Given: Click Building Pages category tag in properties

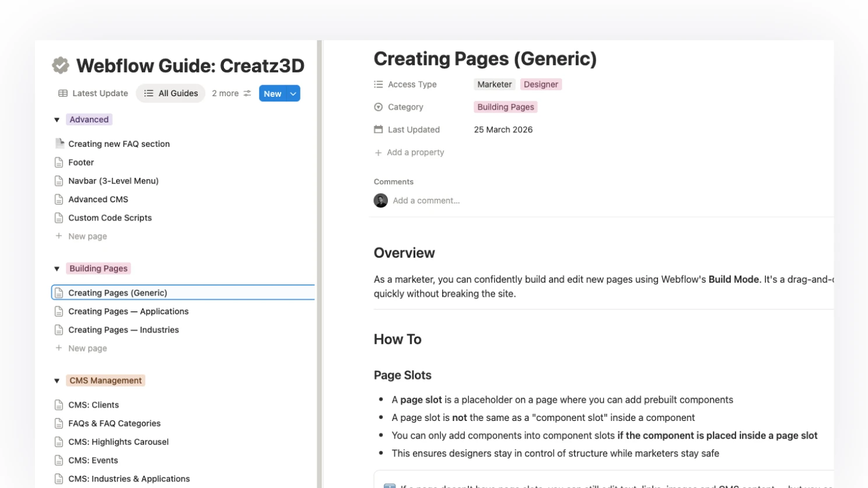Looking at the screenshot, I should 506,107.
